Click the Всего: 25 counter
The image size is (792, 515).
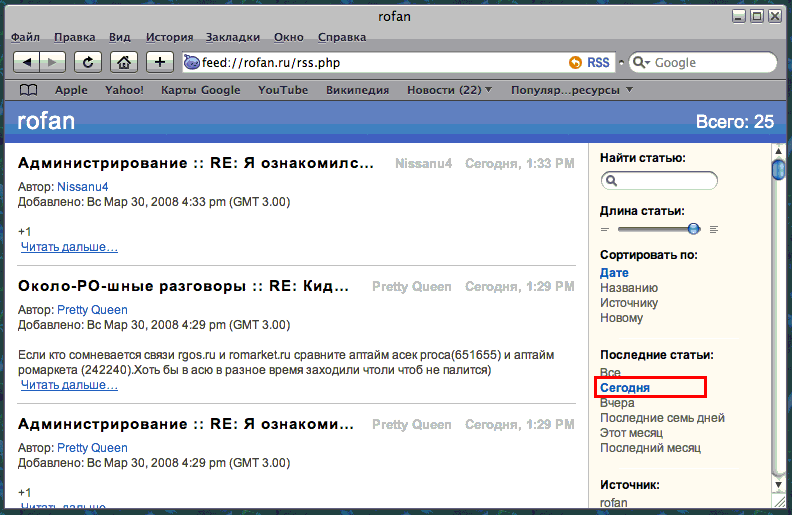pos(735,122)
